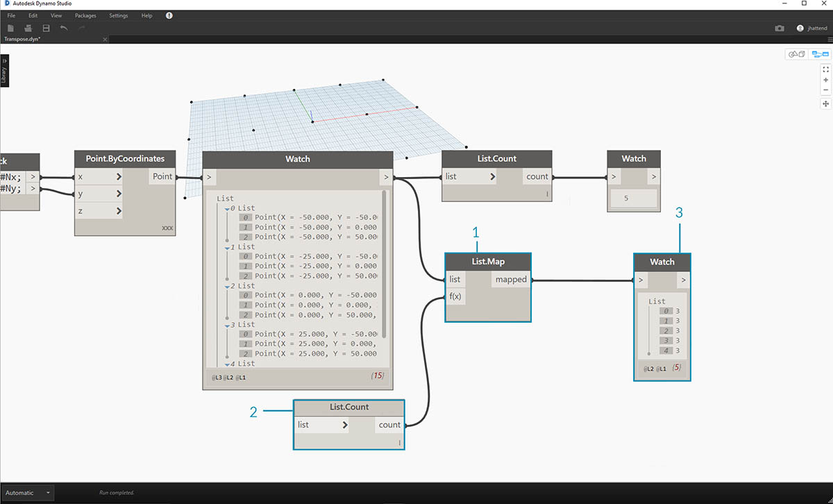
Task: Click the Zoom to Fit icon
Action: 826,69
